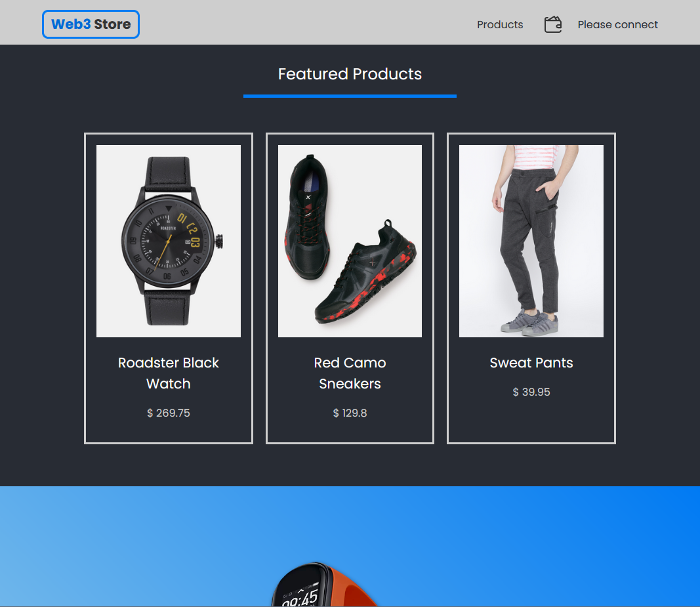Click the word Store in the logo
This screenshot has height=607, width=700.
[x=112, y=24]
